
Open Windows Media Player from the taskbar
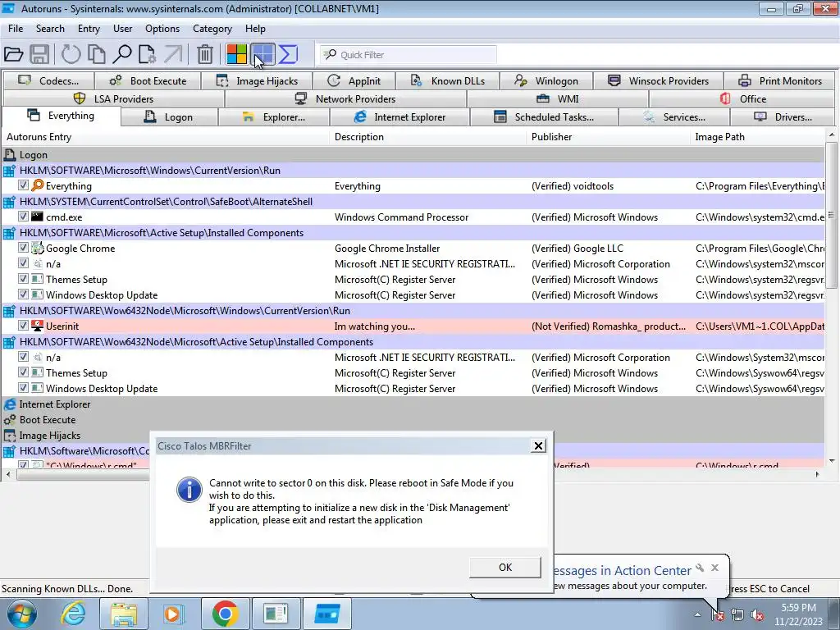click(173, 614)
